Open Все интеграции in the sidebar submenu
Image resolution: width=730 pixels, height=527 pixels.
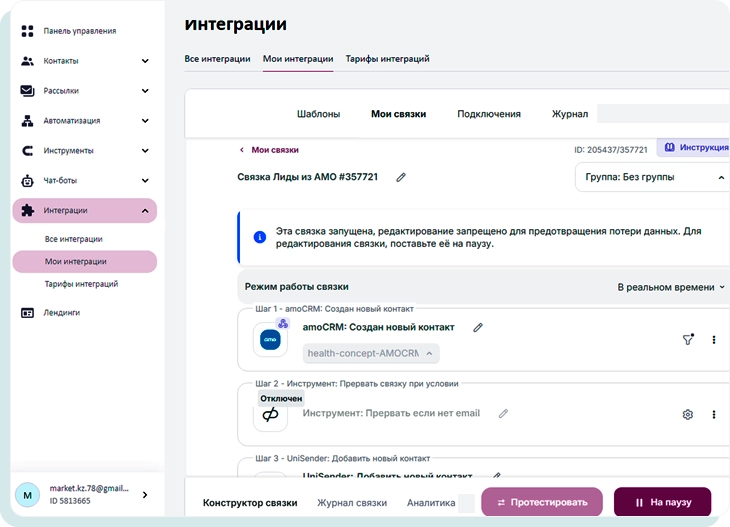[74, 239]
